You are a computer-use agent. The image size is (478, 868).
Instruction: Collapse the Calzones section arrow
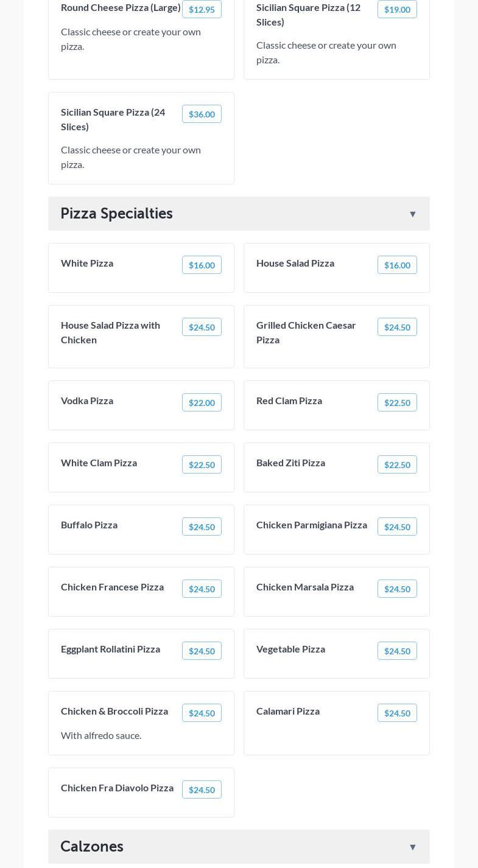click(412, 847)
